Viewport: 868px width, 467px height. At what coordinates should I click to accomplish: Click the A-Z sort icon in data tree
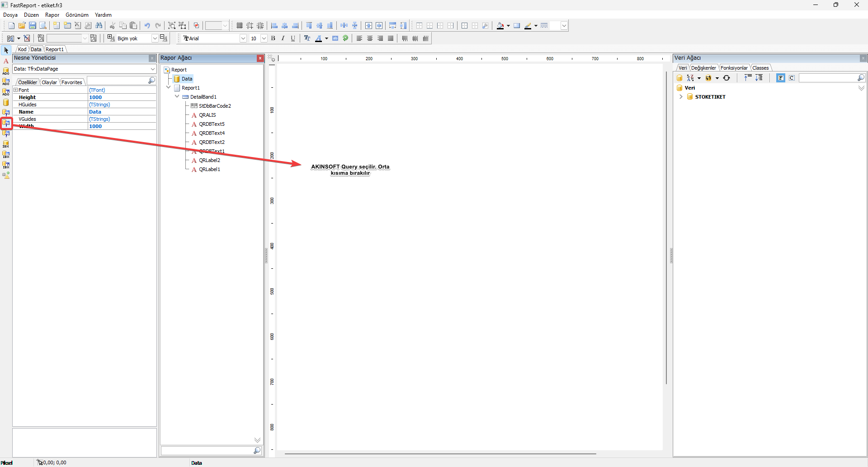[x=690, y=78]
